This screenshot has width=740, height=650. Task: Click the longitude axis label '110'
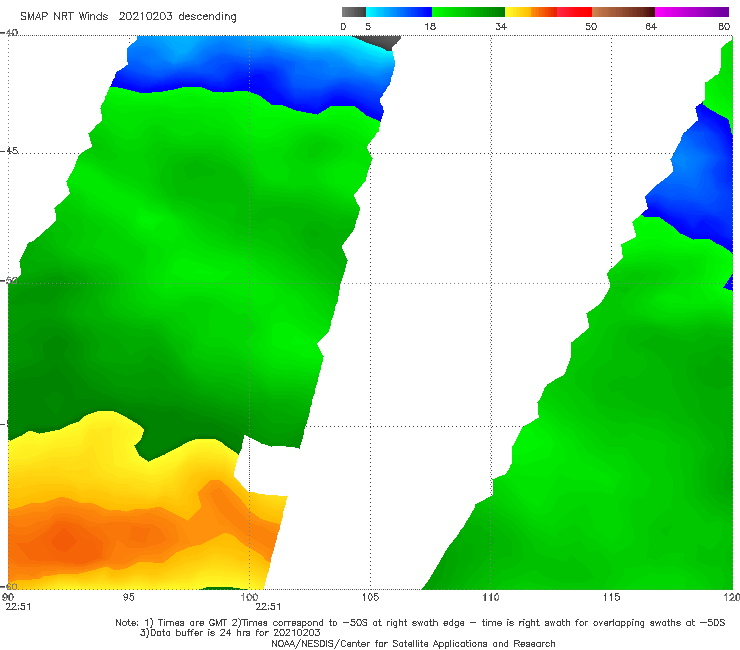pyautogui.click(x=491, y=597)
